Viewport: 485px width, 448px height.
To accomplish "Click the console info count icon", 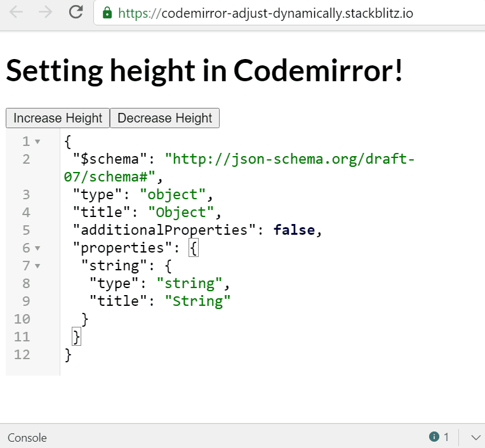I will click(435, 437).
